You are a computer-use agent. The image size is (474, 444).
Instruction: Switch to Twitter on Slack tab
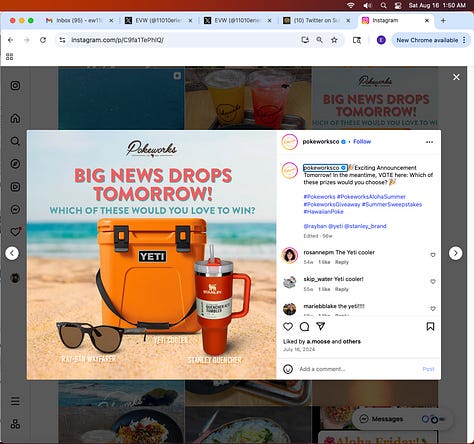click(316, 20)
